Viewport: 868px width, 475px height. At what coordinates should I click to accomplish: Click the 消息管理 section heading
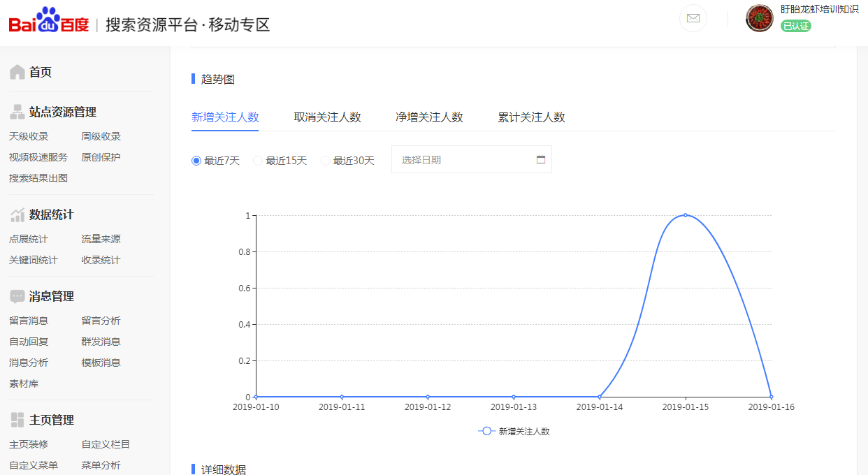(52, 296)
